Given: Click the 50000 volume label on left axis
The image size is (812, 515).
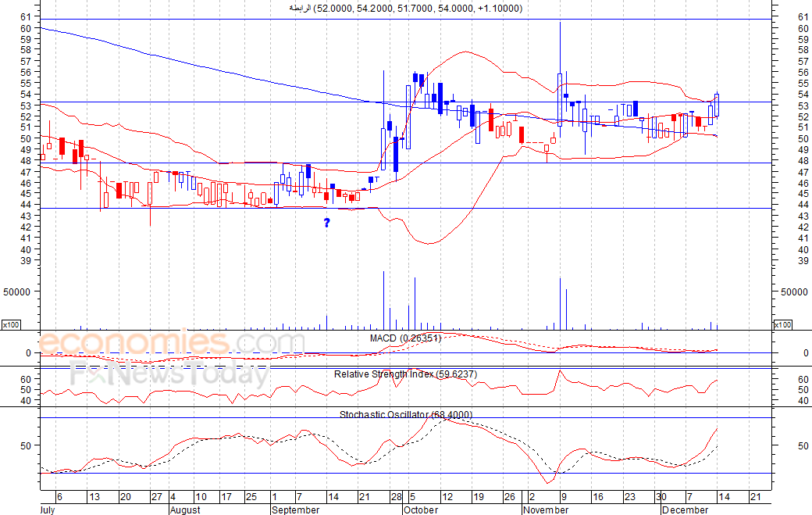Looking at the screenshot, I should [17, 291].
